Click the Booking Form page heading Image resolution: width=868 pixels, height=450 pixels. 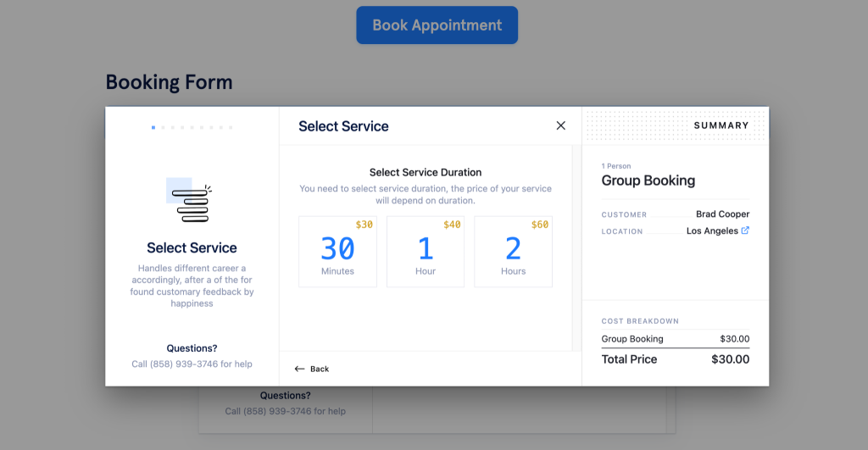pos(169,82)
